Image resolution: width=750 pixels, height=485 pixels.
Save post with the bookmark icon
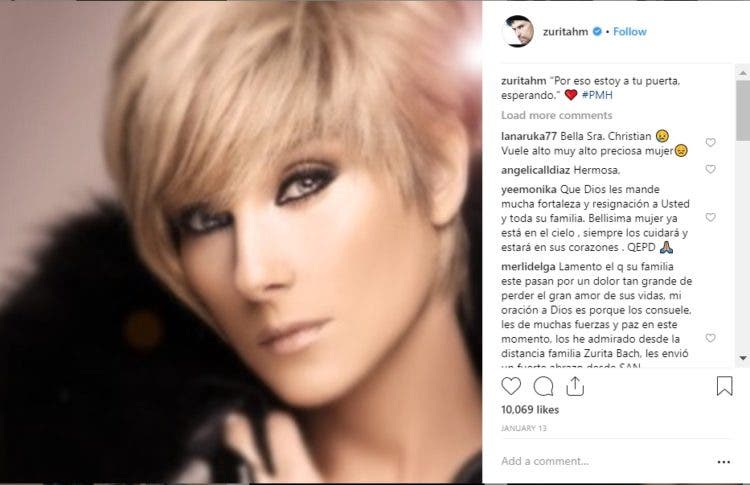coord(724,386)
